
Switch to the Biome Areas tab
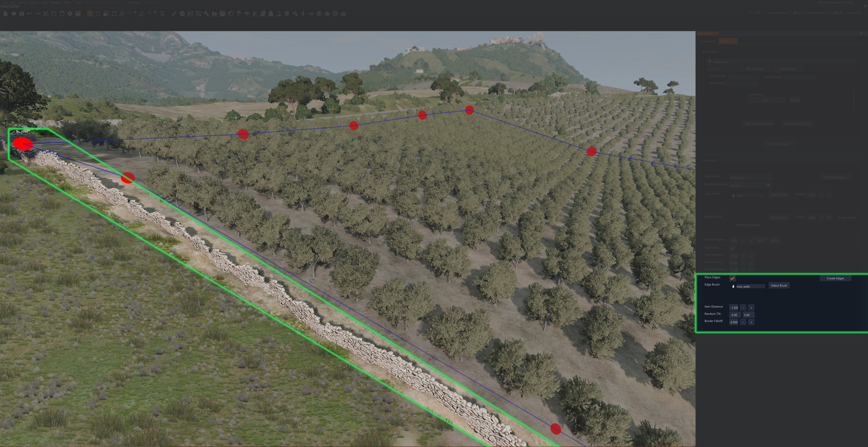(728, 41)
